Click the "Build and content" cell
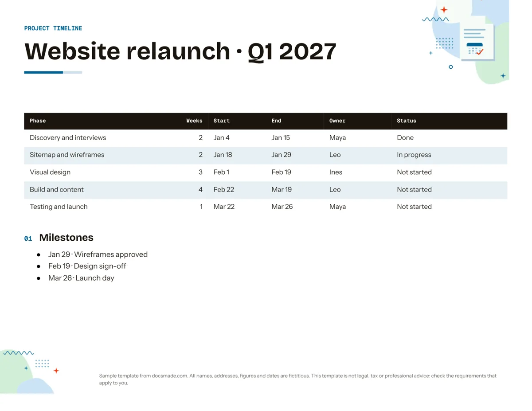Screen dimensions: 532x411 57,190
